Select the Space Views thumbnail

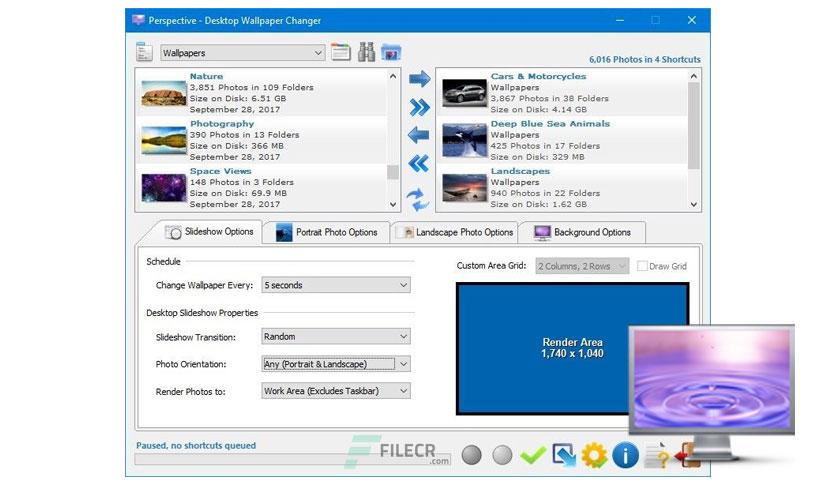[164, 188]
